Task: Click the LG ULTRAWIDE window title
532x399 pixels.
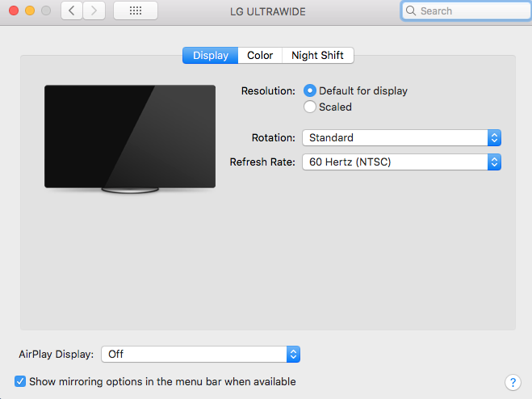Action: [268, 11]
